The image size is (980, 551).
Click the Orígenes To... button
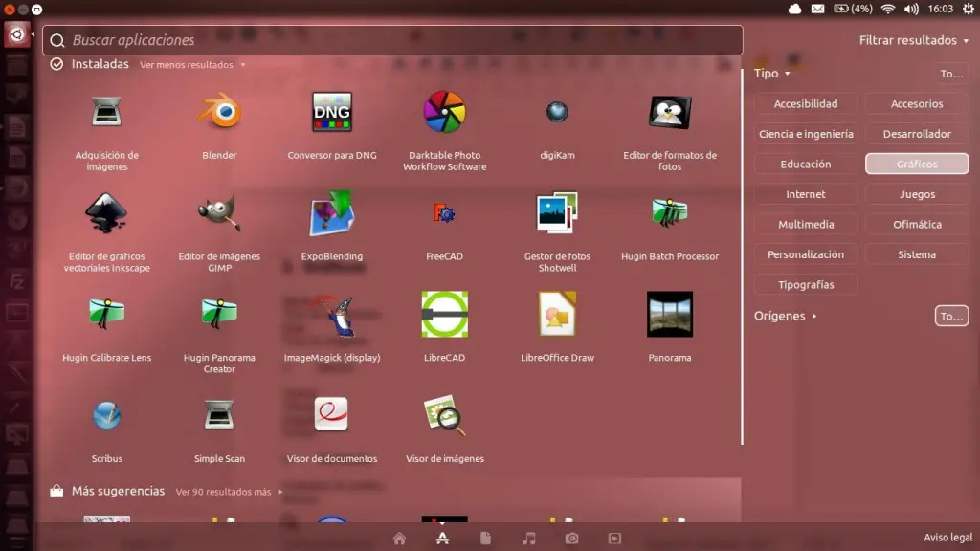click(951, 316)
